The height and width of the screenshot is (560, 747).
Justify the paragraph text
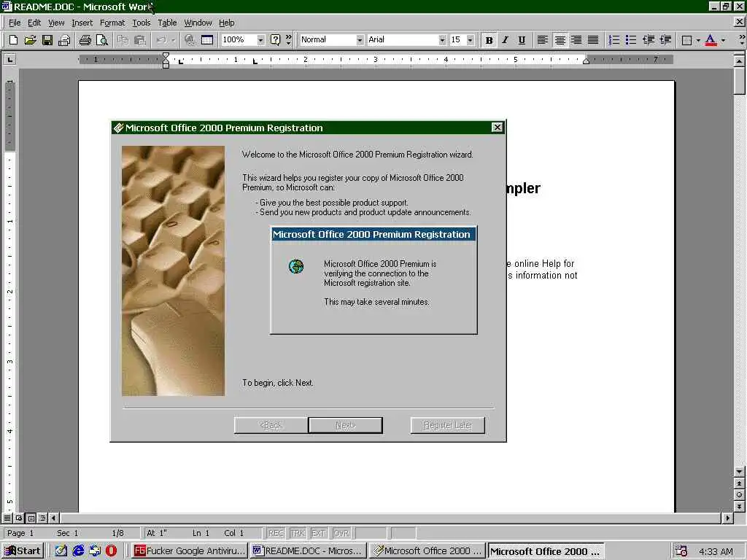[593, 40]
